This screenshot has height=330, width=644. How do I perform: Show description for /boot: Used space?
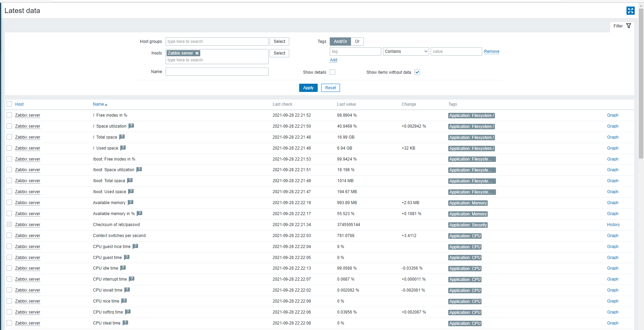tap(131, 191)
